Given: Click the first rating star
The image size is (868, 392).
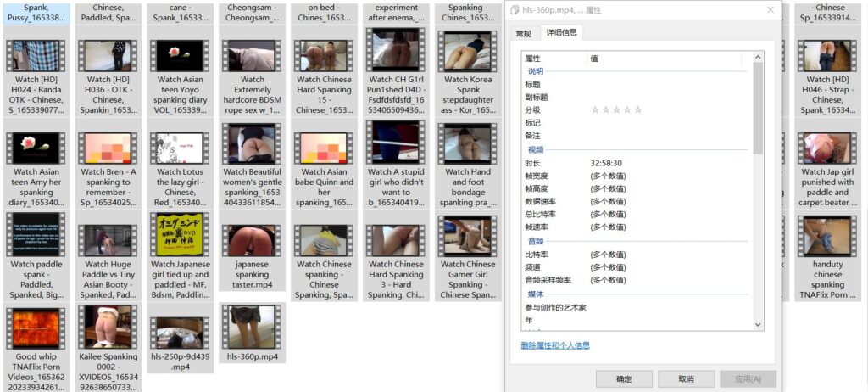Looking at the screenshot, I should coord(595,110).
